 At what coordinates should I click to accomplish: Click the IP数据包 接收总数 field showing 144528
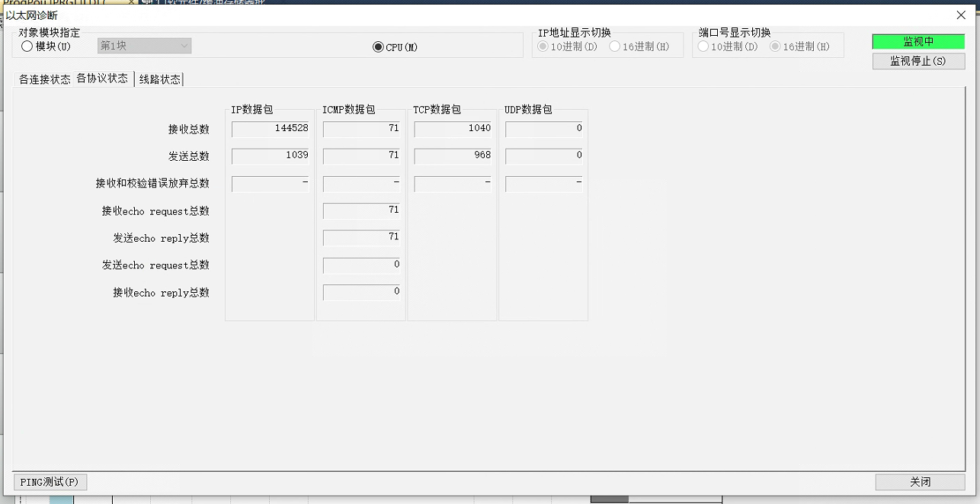270,129
